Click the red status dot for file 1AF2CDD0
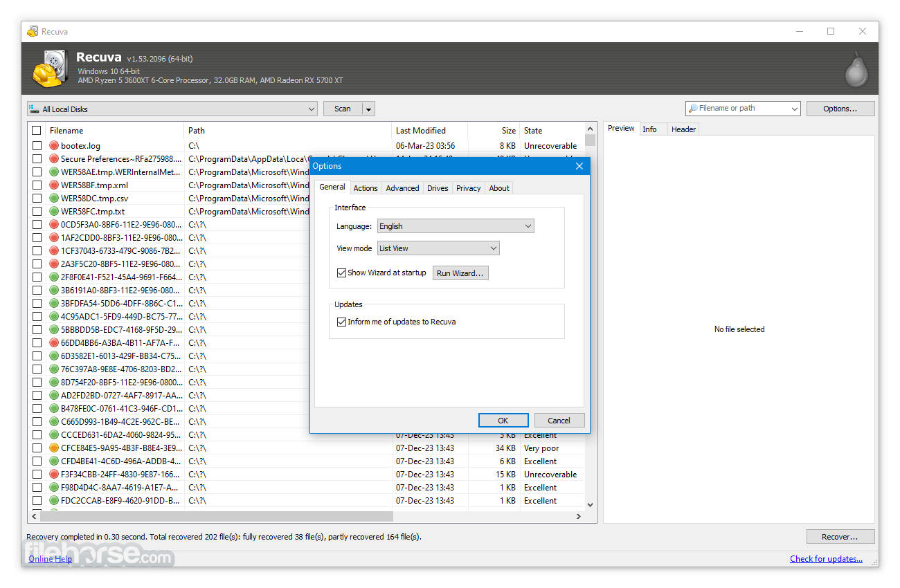Image resolution: width=900 pixels, height=588 pixels. (x=54, y=238)
